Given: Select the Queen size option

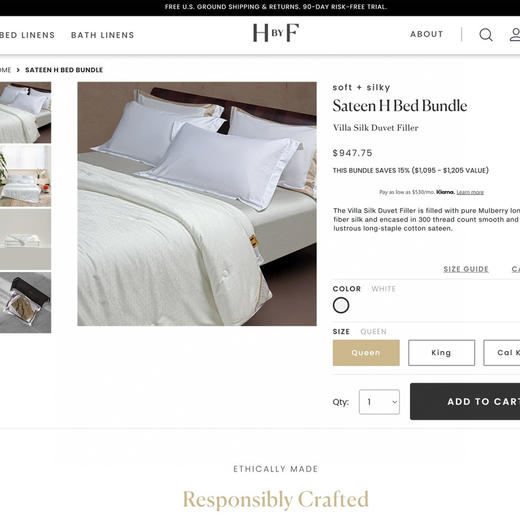Looking at the screenshot, I should pyautogui.click(x=366, y=353).
